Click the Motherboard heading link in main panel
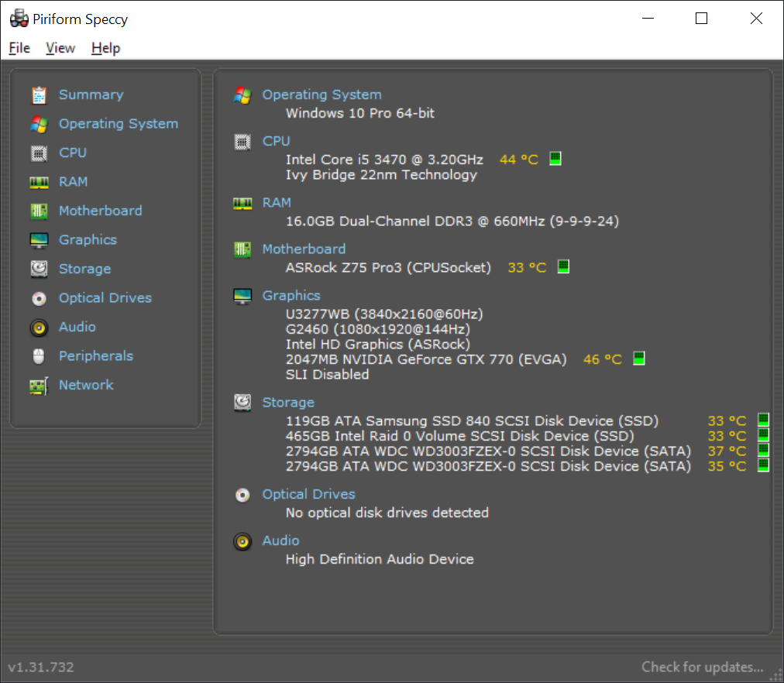784x683 pixels. (304, 249)
